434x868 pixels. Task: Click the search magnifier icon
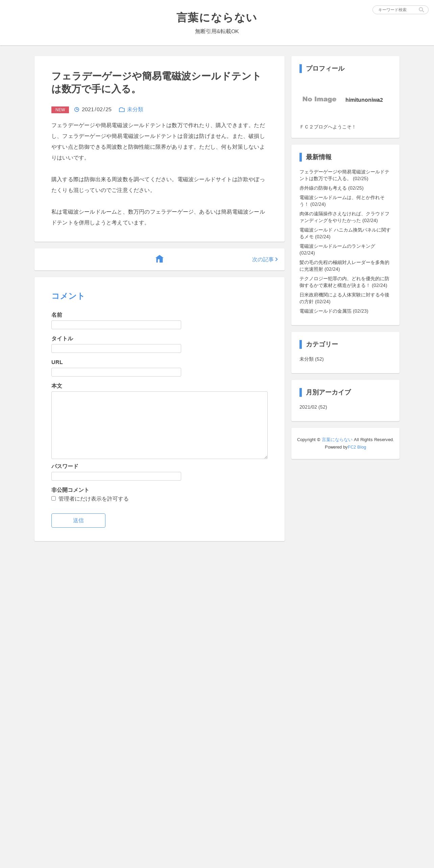421,10
